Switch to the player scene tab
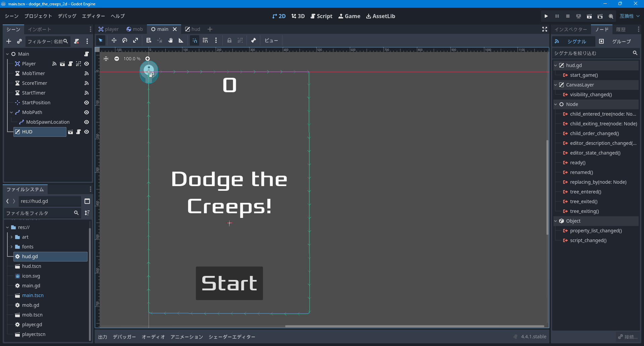This screenshot has height=346, width=644. 109,29
